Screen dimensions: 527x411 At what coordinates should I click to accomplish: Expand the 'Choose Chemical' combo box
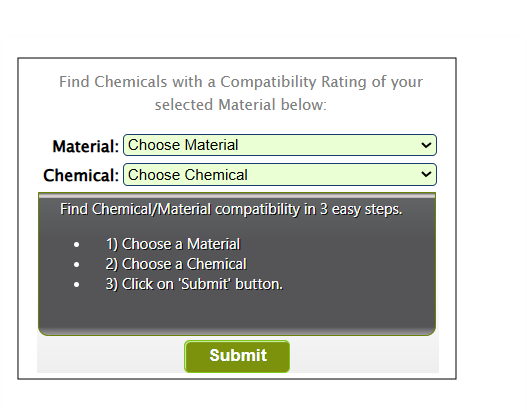click(280, 174)
